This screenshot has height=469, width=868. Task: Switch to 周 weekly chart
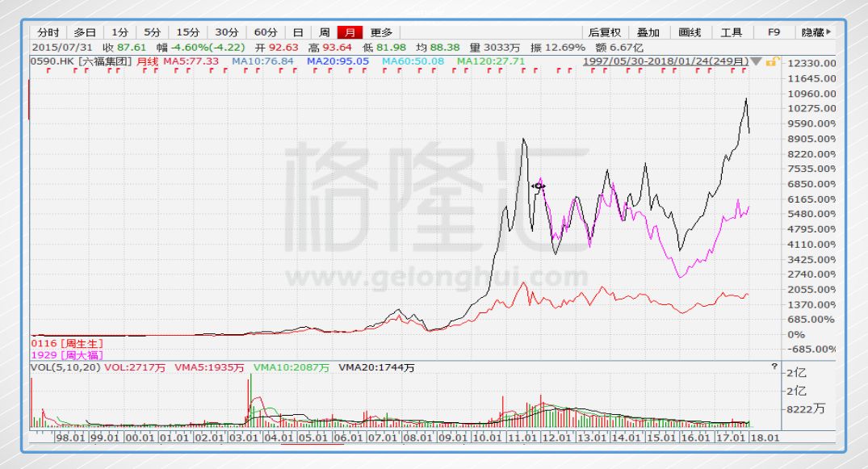[x=324, y=32]
